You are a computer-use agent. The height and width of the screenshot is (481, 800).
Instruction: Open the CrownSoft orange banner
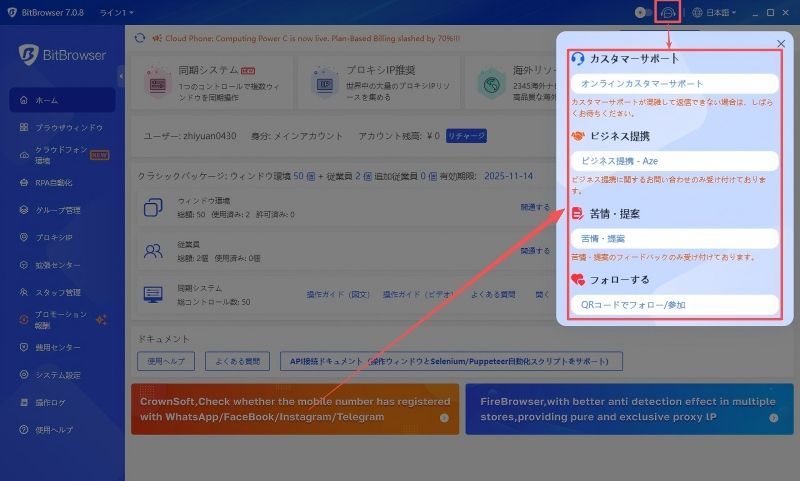coord(295,409)
